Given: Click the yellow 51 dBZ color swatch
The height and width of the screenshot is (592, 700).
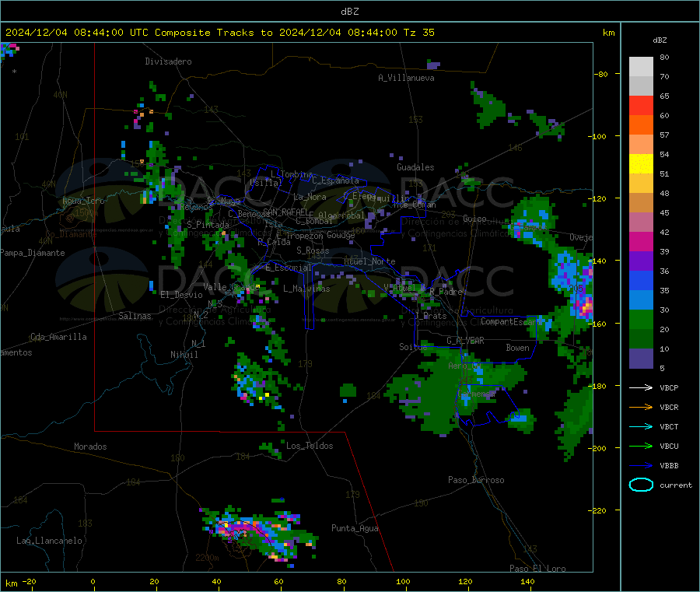Looking at the screenshot, I should (x=641, y=164).
